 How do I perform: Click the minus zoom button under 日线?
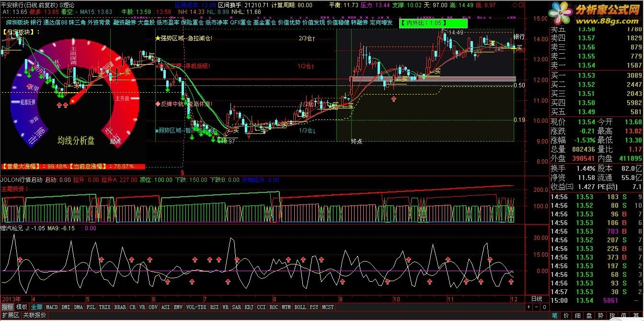click(537, 307)
